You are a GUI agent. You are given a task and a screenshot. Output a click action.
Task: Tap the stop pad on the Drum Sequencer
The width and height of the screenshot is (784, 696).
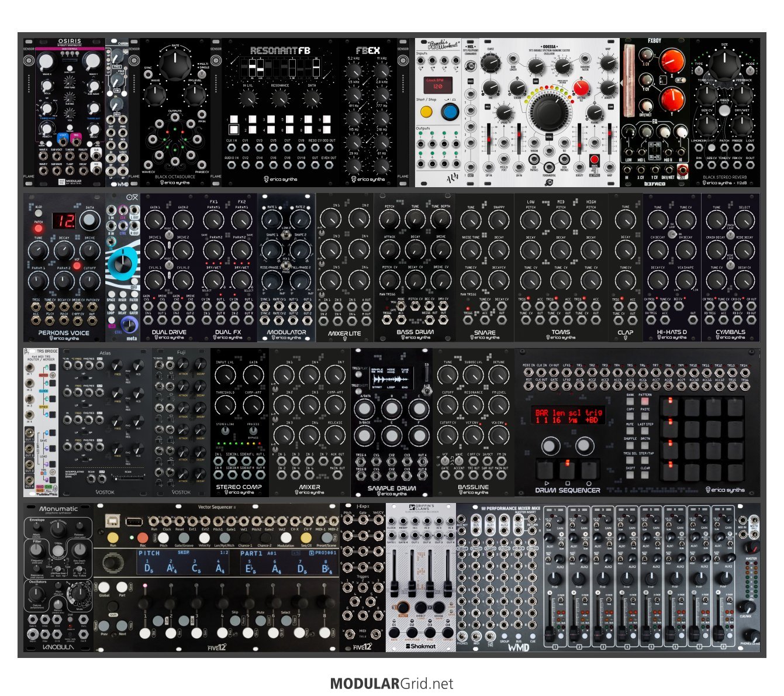click(567, 470)
